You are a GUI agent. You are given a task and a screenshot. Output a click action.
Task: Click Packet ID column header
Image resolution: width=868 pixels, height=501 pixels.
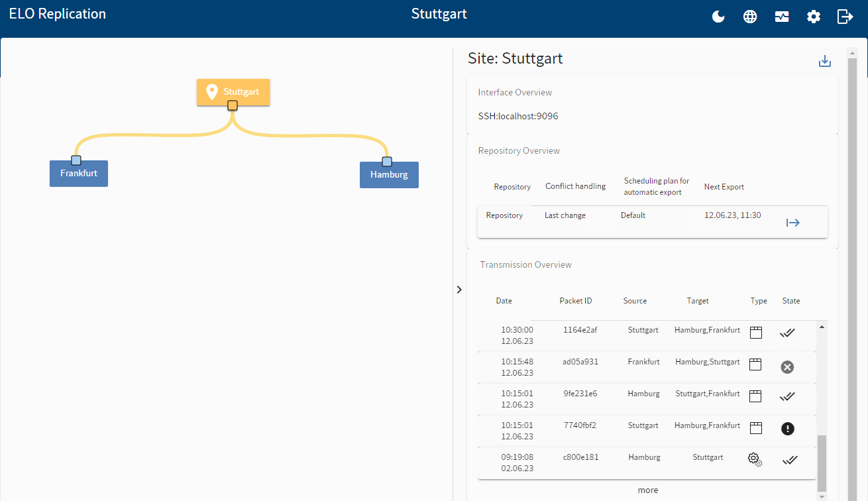pyautogui.click(x=576, y=301)
